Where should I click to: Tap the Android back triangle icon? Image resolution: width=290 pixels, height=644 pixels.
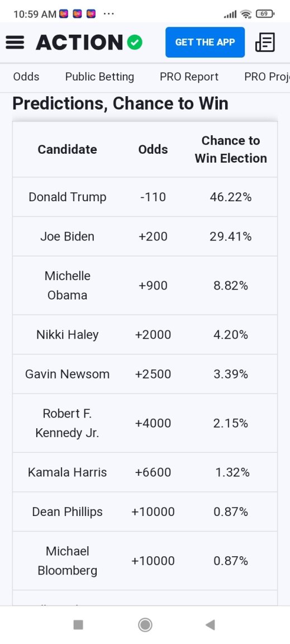pyautogui.click(x=210, y=624)
